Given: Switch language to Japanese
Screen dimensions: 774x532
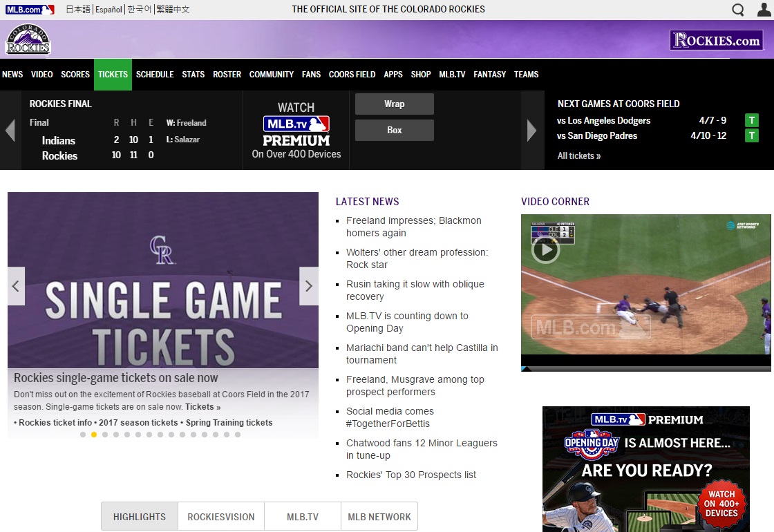Looking at the screenshot, I should click(78, 10).
